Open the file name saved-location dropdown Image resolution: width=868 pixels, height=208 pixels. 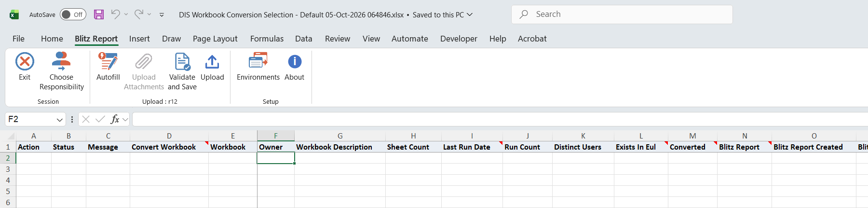pos(470,14)
